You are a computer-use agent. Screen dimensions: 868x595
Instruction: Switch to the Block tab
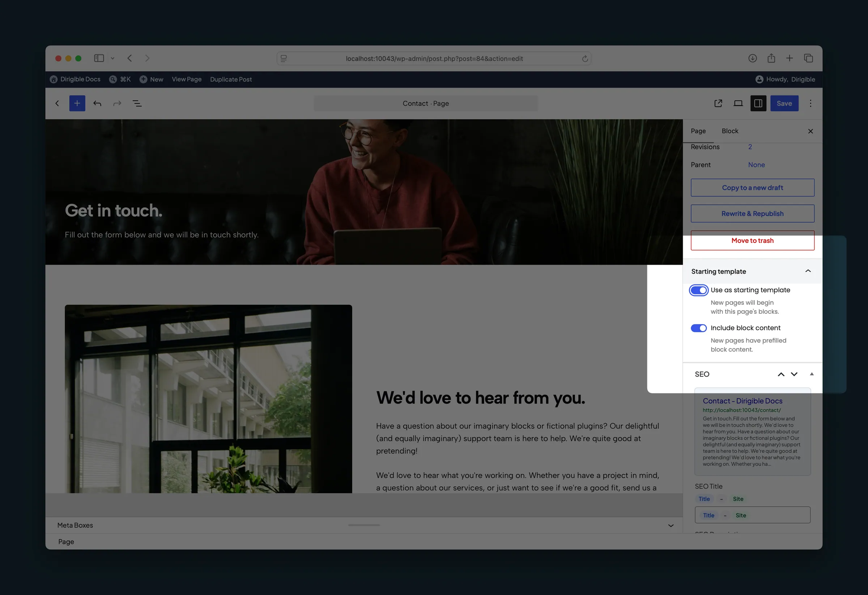coord(730,131)
